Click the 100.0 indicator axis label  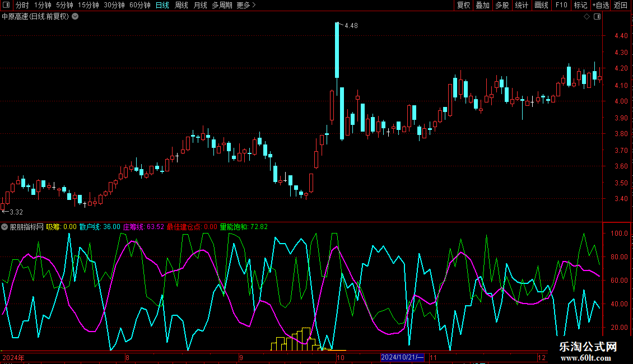click(619, 234)
